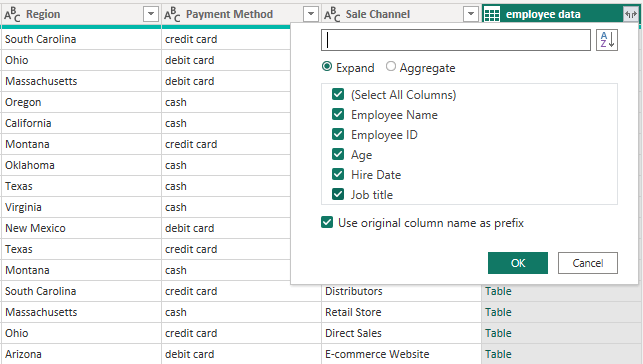Click the sort A-Z icon in the popup

tap(607, 40)
